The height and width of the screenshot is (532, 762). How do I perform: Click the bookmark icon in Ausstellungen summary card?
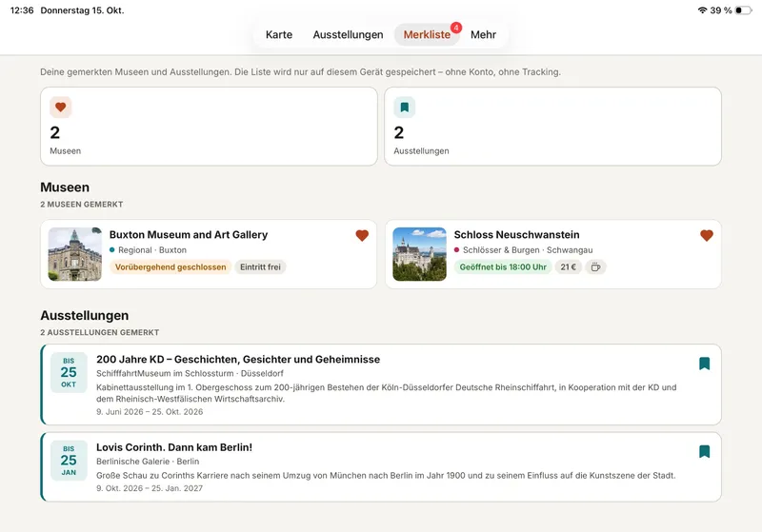point(404,108)
